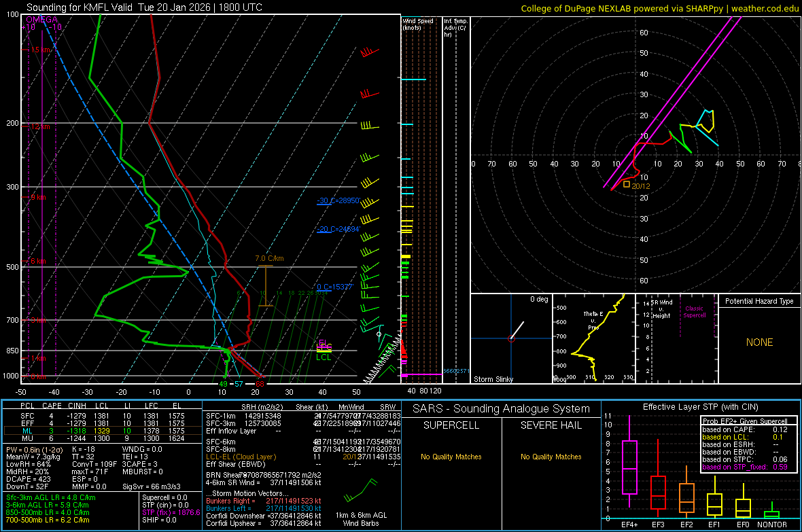This screenshot has width=802, height=532.
Task: Click the blue 'Bunkers Left' storm motion line
Action: pos(264,508)
